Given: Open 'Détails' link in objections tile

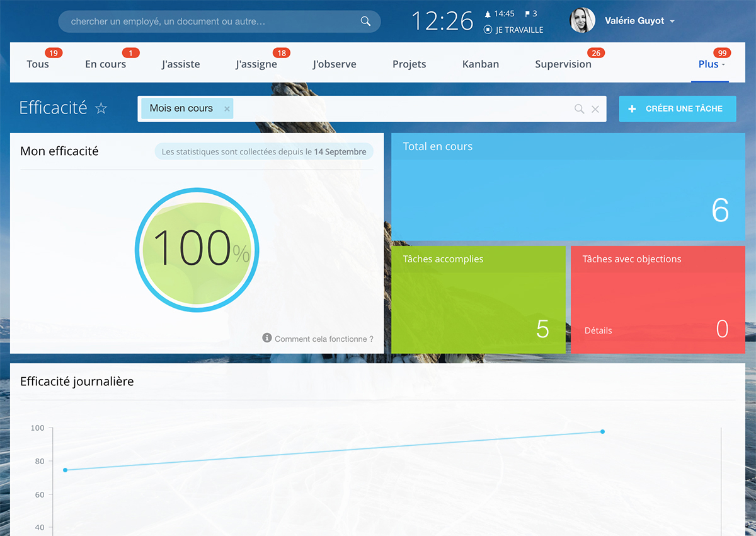Looking at the screenshot, I should tap(598, 330).
